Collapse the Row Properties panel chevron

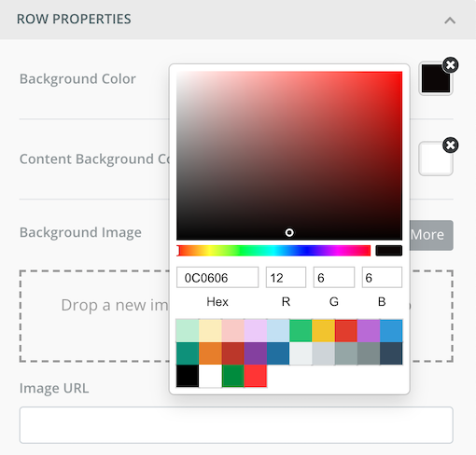[x=450, y=21]
